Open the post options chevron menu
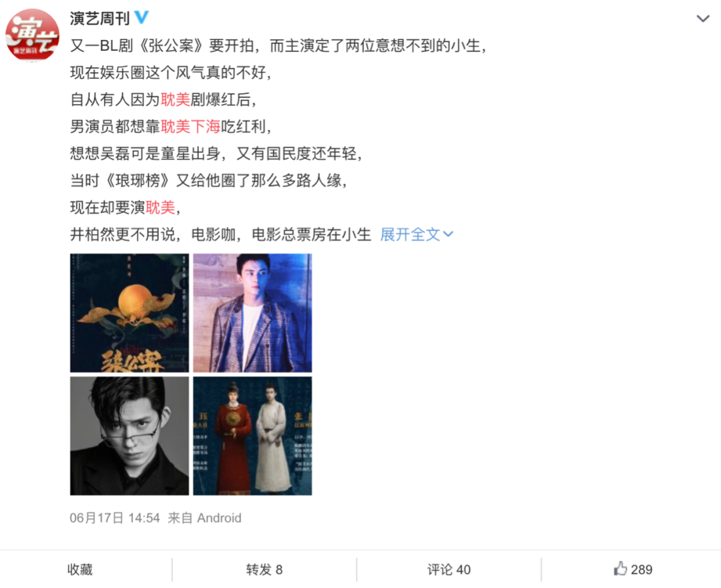Viewport: 721px width, 588px height. [702, 19]
